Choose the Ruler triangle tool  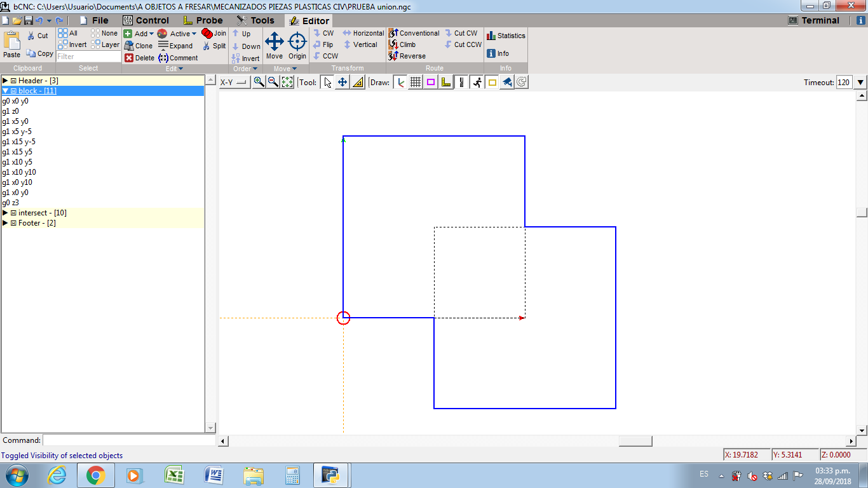click(358, 82)
